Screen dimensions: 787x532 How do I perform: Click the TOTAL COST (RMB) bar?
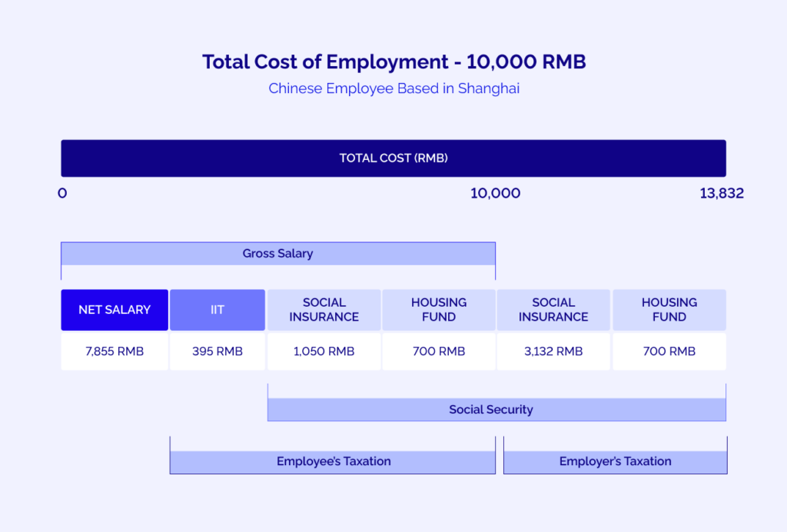click(x=393, y=158)
